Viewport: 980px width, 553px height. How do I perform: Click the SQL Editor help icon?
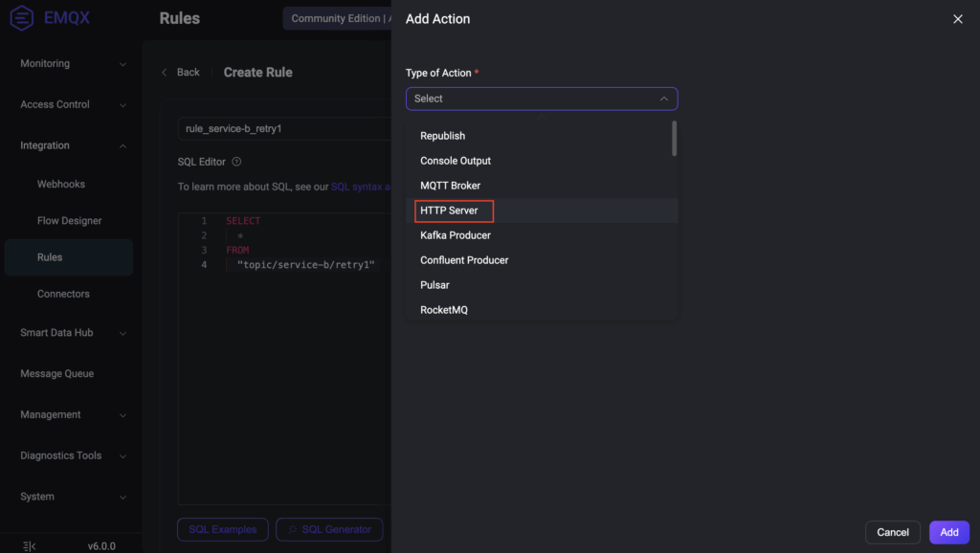236,162
